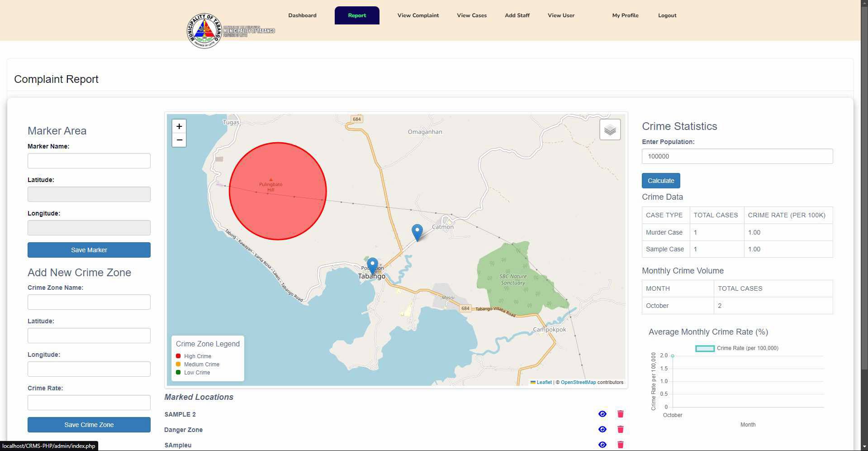Click the SAmpleu location name

[x=178, y=445]
